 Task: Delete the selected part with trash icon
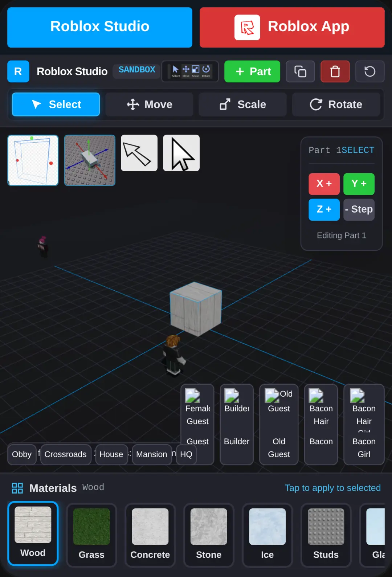pyautogui.click(x=335, y=71)
